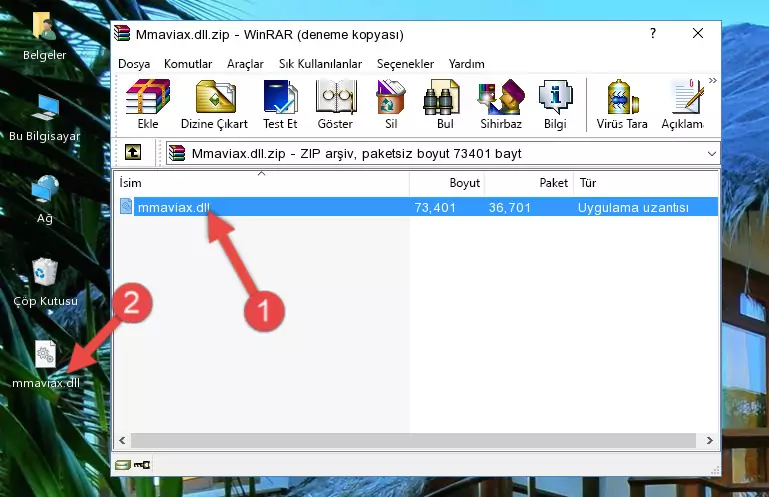Click the help question mark button
The image size is (769, 497).
pos(653,33)
